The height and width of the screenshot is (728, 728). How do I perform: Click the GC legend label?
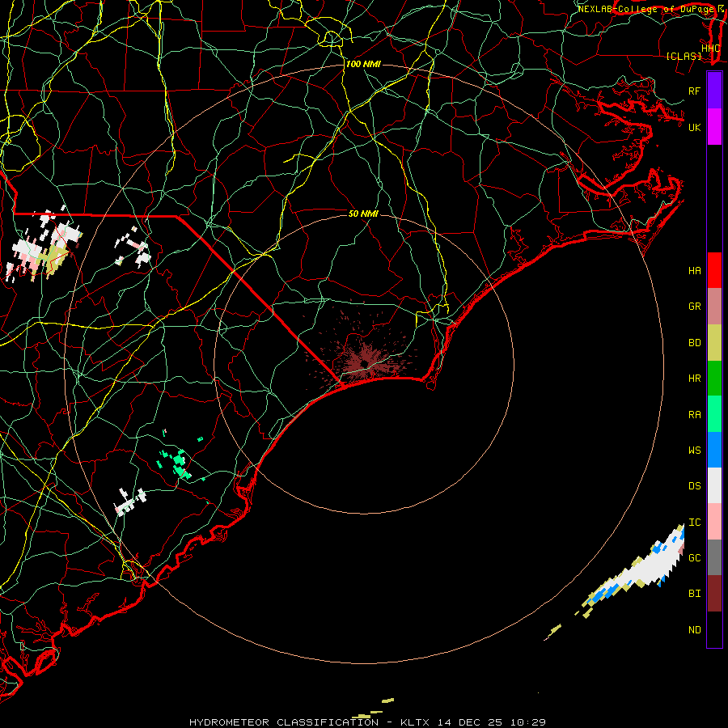694,558
